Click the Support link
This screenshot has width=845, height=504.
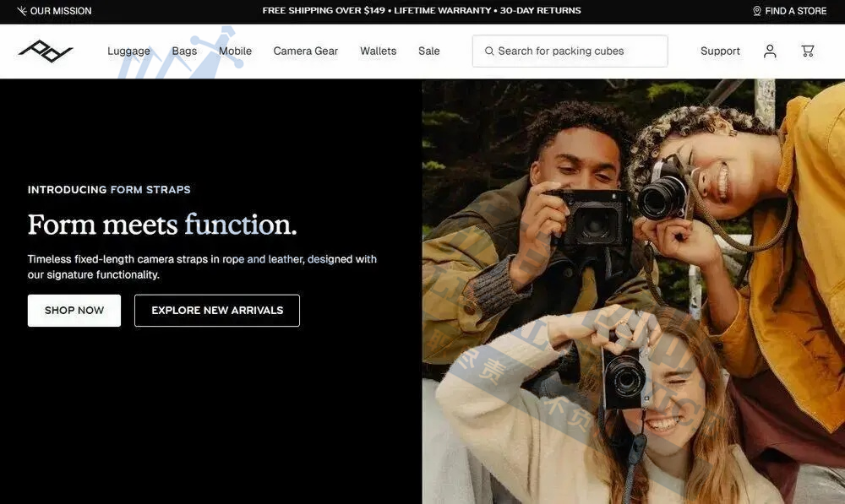720,51
